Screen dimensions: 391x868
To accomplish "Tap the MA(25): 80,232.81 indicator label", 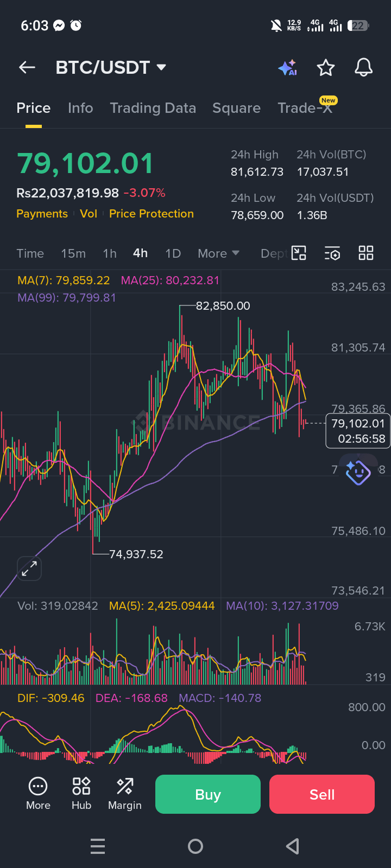I will click(170, 280).
